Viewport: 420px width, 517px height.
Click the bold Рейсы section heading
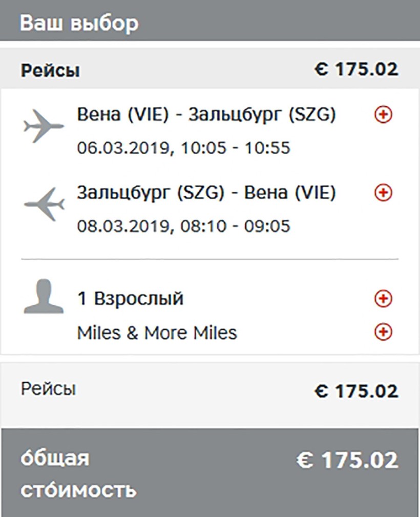50,71
